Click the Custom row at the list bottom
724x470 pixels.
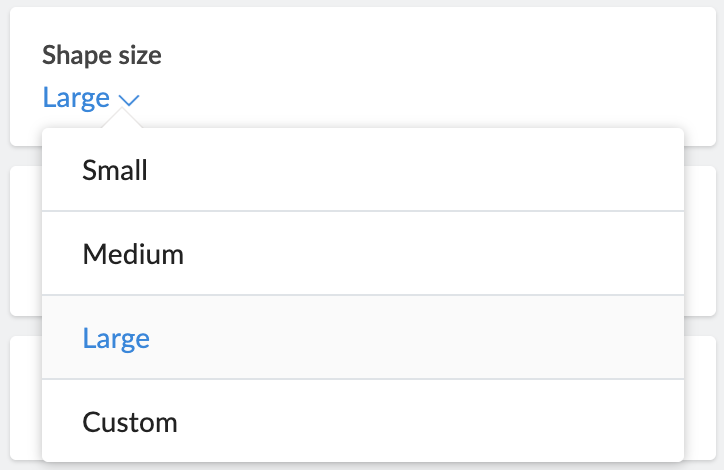coord(362,422)
